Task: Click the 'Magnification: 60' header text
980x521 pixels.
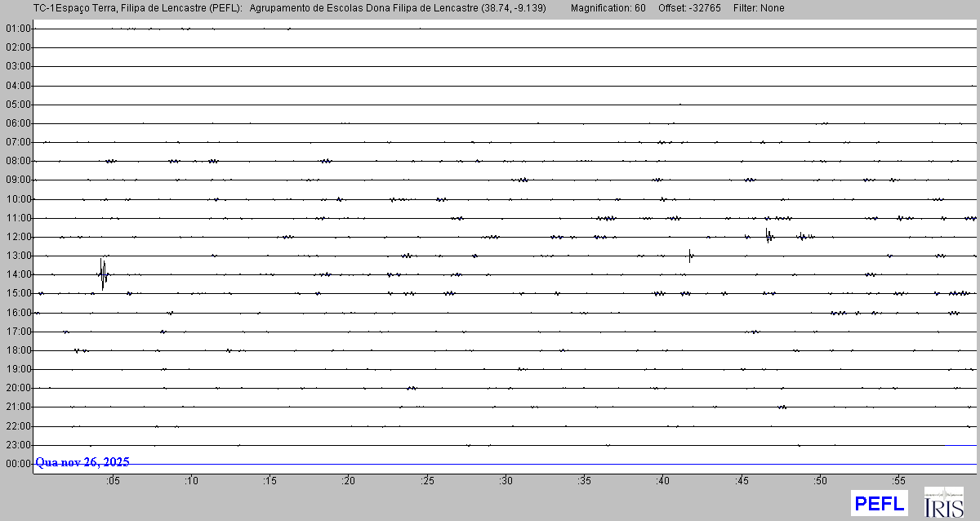Action: (608, 8)
